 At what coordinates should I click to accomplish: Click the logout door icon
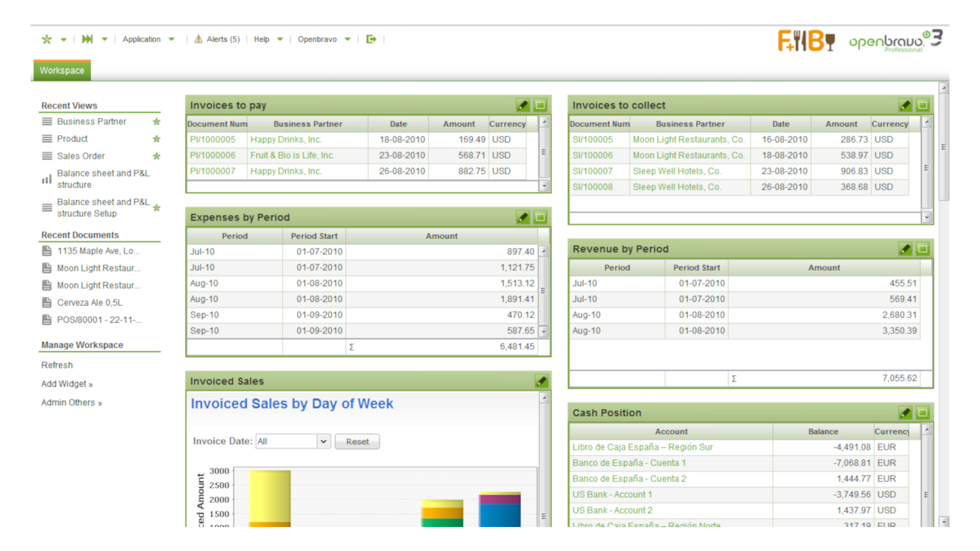[x=371, y=39]
